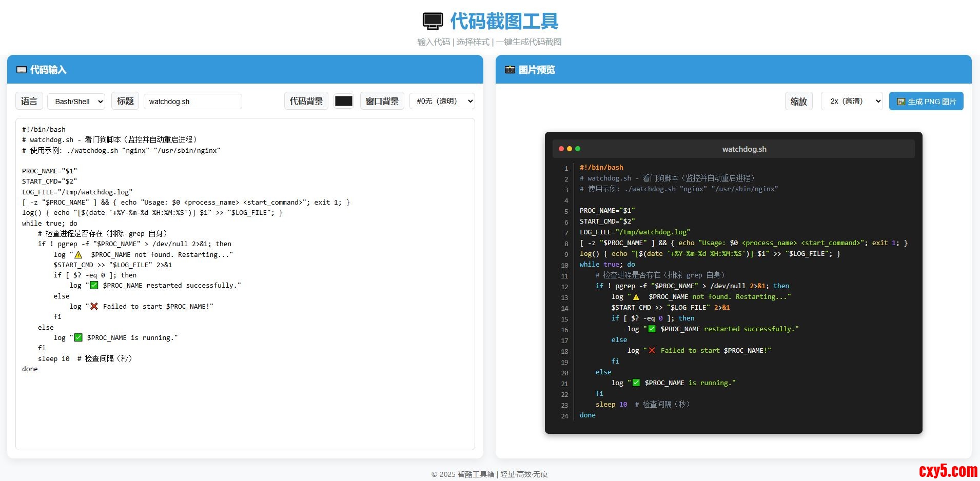This screenshot has height=481, width=980.
Task: Click the camera icon in the 图片预览 header
Action: [x=509, y=70]
